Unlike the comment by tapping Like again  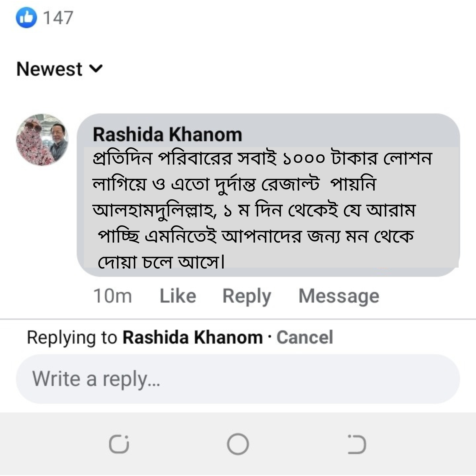178,295
